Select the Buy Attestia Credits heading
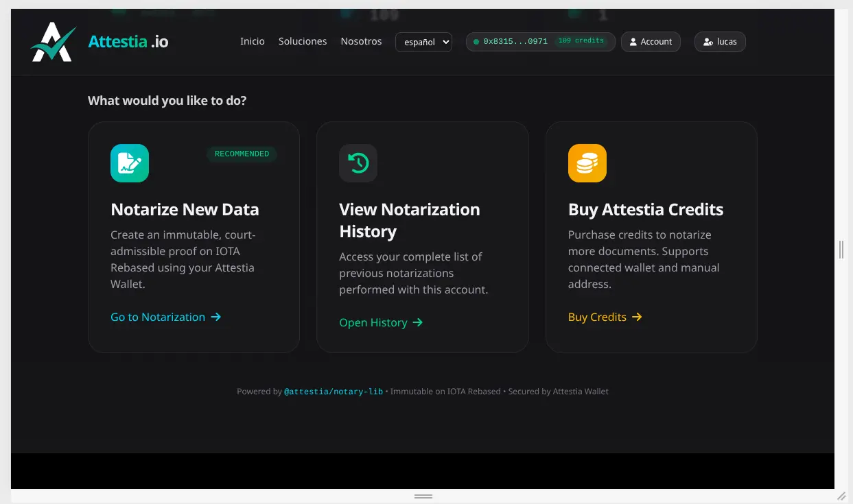This screenshot has width=853, height=504. (x=646, y=210)
